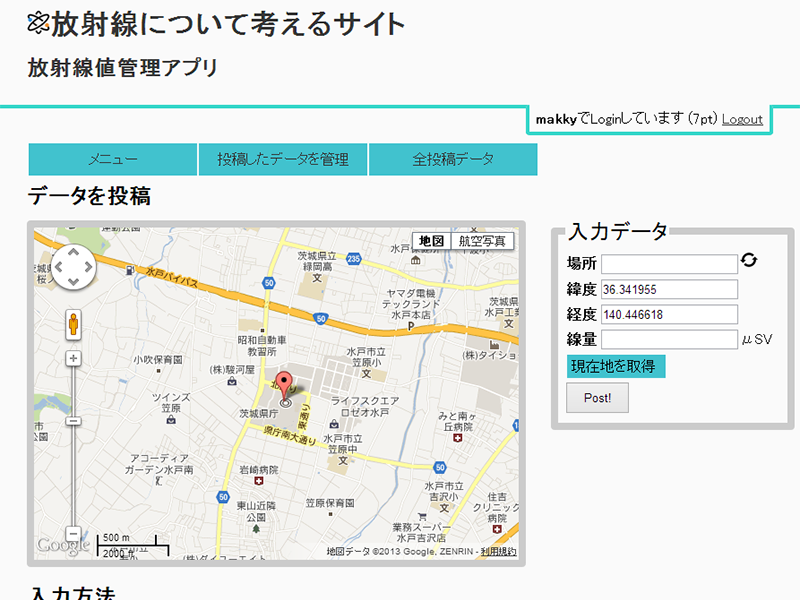This screenshot has height=600, width=800.
Task: Click the refresh icon beside 場所 field
Action: click(748, 260)
